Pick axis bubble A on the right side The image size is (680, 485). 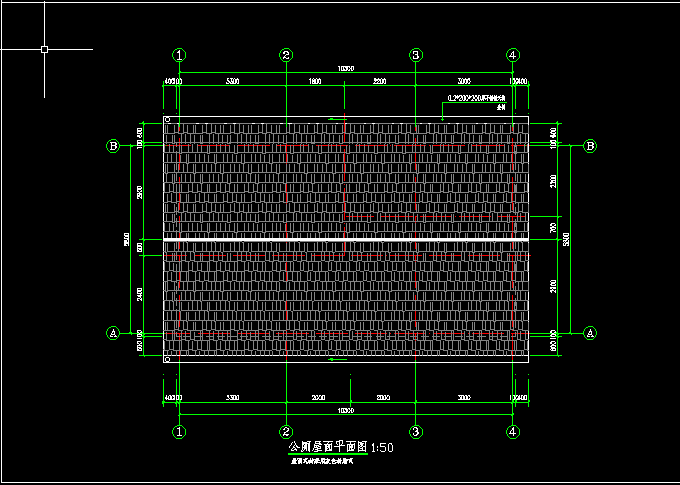coord(590,333)
